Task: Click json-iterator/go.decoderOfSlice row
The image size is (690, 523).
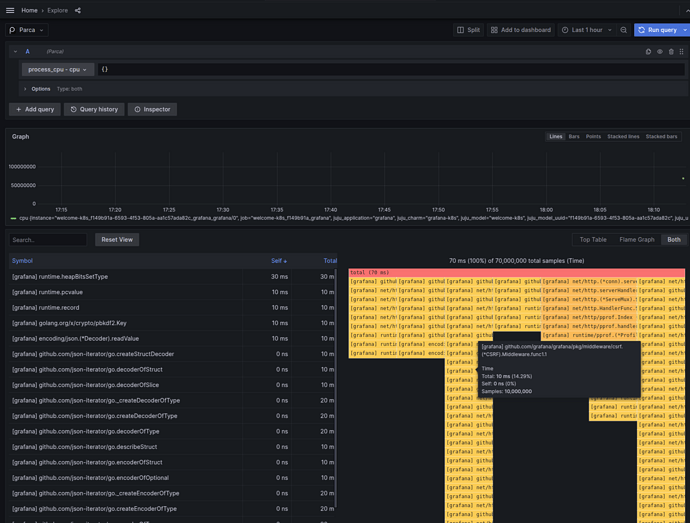Action: (x=172, y=385)
